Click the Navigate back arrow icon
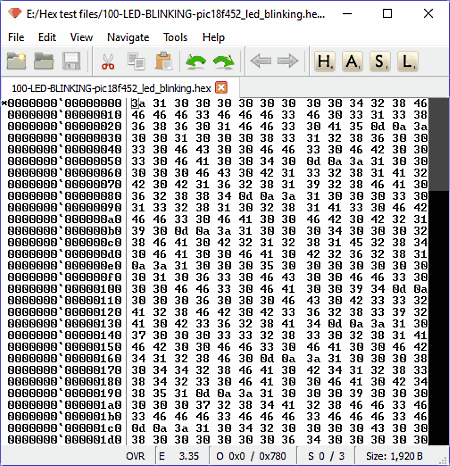 point(261,61)
